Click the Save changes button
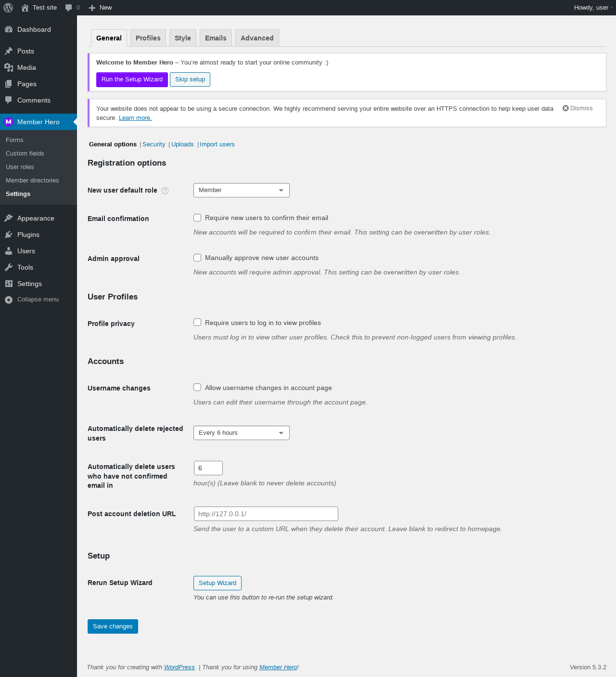Viewport: 616px width, 677px height. [x=113, y=626]
